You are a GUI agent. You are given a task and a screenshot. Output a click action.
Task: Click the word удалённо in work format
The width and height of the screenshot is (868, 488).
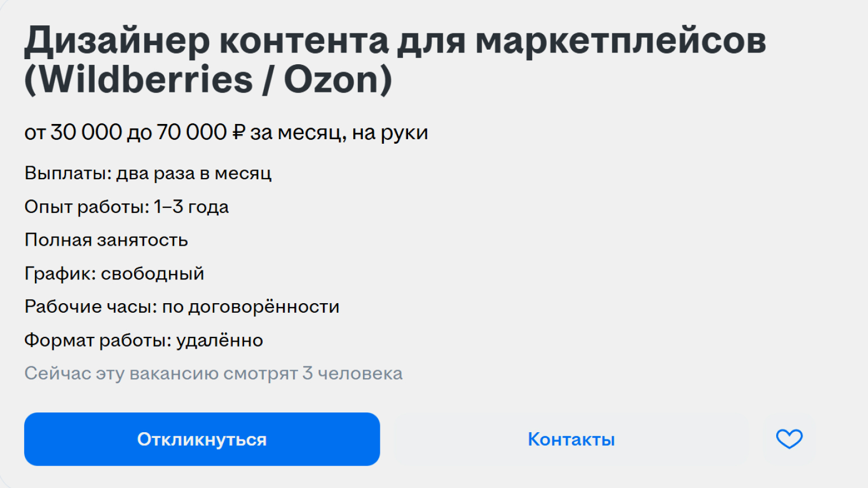[220, 340]
